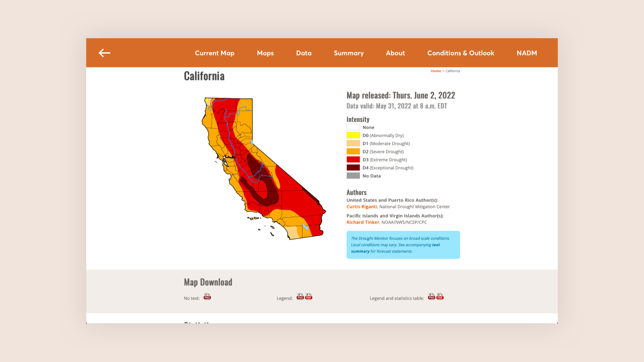644x362 pixels.
Task: Open author Richard Tinker's link
Action: click(363, 222)
